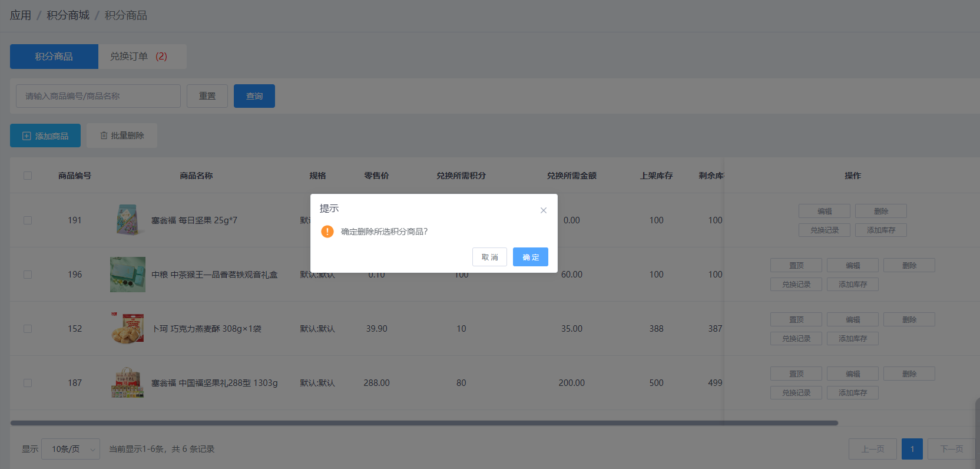View image of 塞翁福 中国福坚果礼

tap(128, 383)
